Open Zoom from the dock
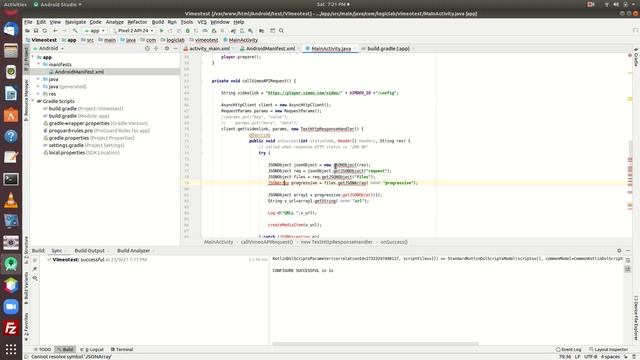 pyautogui.click(x=11, y=307)
